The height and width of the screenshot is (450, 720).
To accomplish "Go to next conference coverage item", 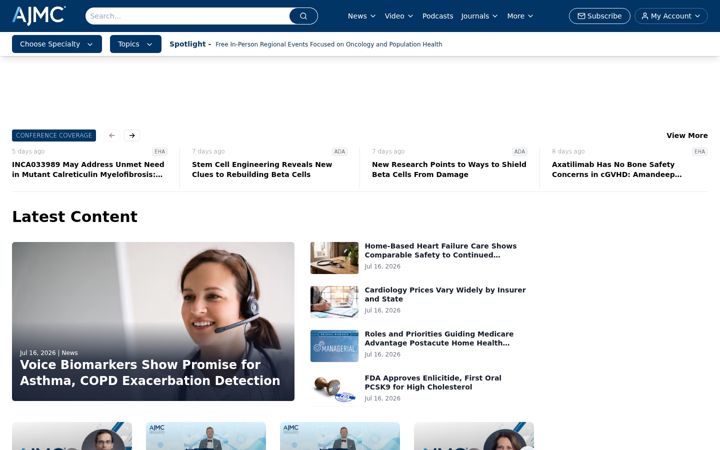I will point(132,135).
